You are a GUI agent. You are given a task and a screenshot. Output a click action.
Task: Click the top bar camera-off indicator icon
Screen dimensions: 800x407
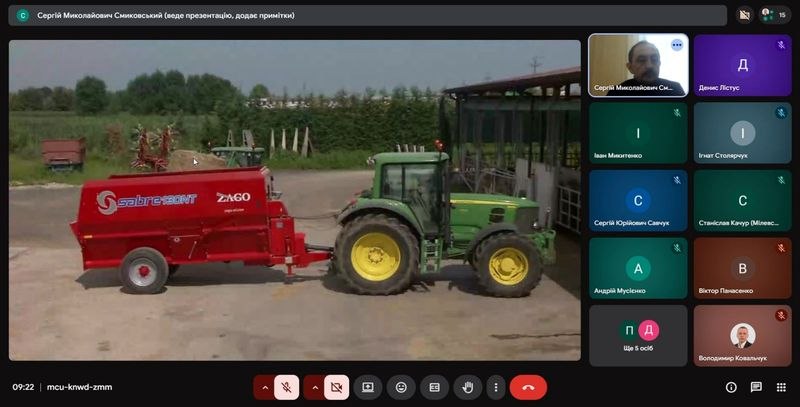point(744,15)
